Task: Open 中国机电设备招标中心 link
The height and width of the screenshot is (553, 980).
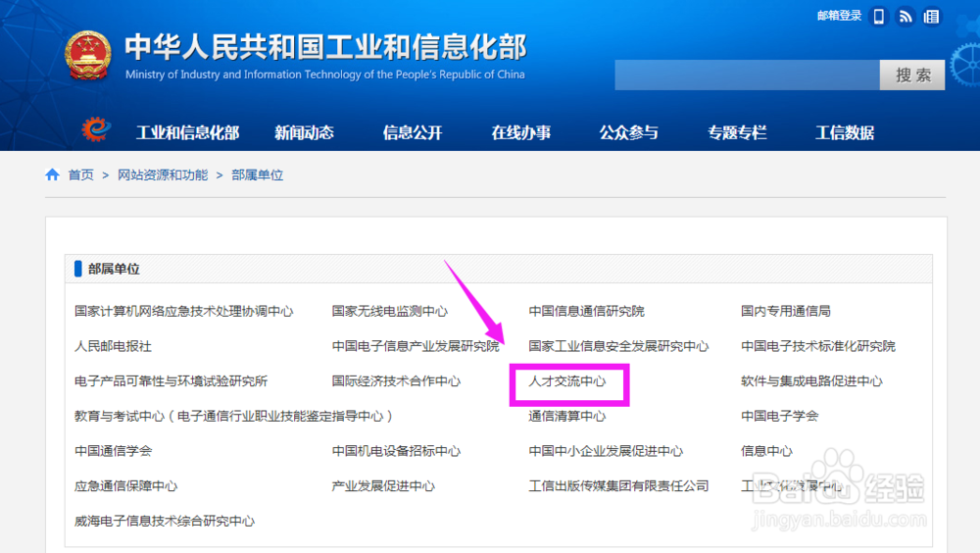Action: pyautogui.click(x=396, y=451)
